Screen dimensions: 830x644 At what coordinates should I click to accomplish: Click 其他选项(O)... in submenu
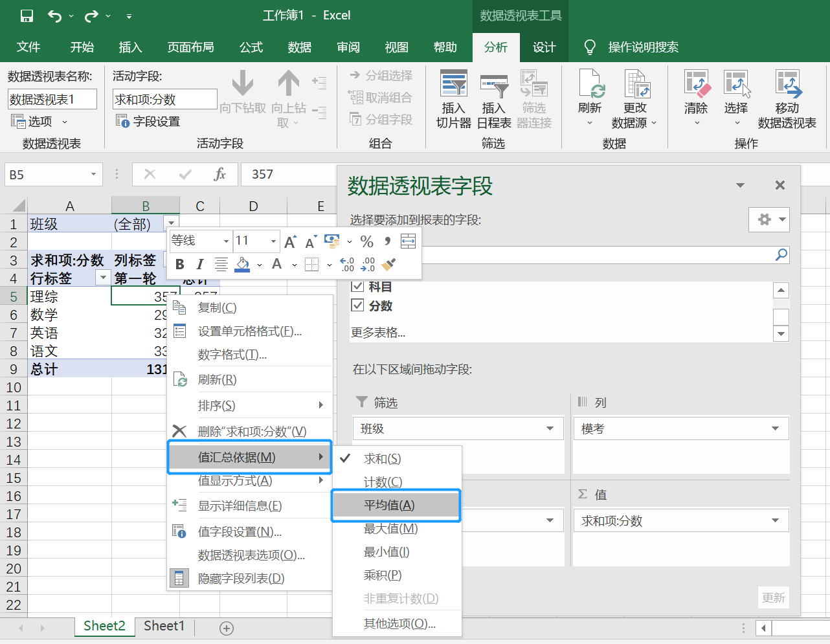396,624
